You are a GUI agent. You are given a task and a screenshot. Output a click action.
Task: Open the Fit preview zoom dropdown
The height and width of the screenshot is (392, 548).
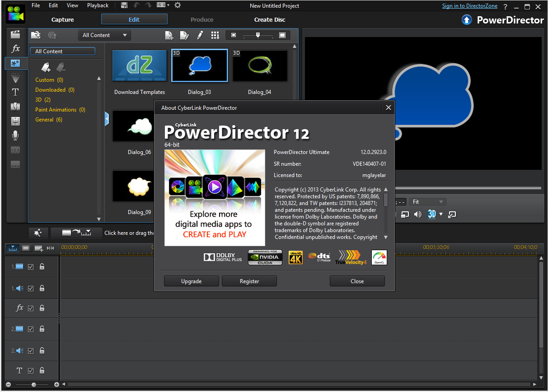pyautogui.click(x=427, y=202)
